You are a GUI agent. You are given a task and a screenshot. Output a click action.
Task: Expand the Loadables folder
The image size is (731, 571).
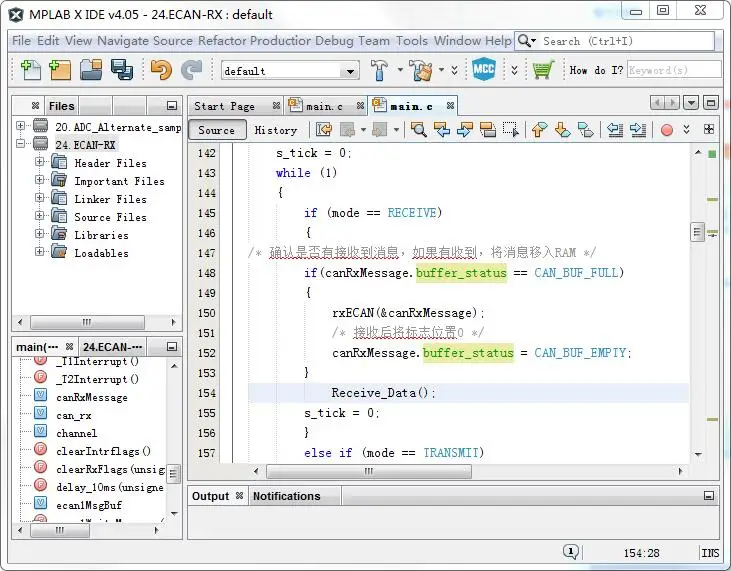click(x=40, y=251)
